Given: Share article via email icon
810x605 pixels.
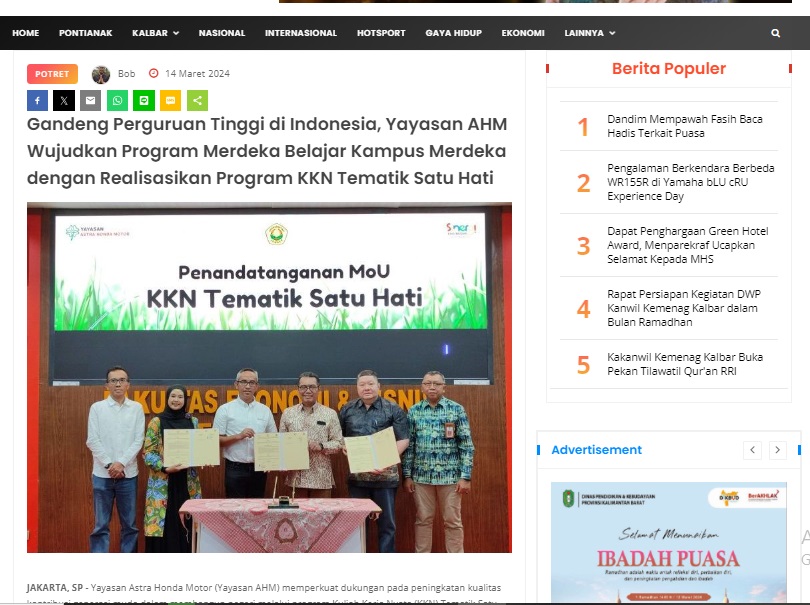Looking at the screenshot, I should pyautogui.click(x=90, y=101).
